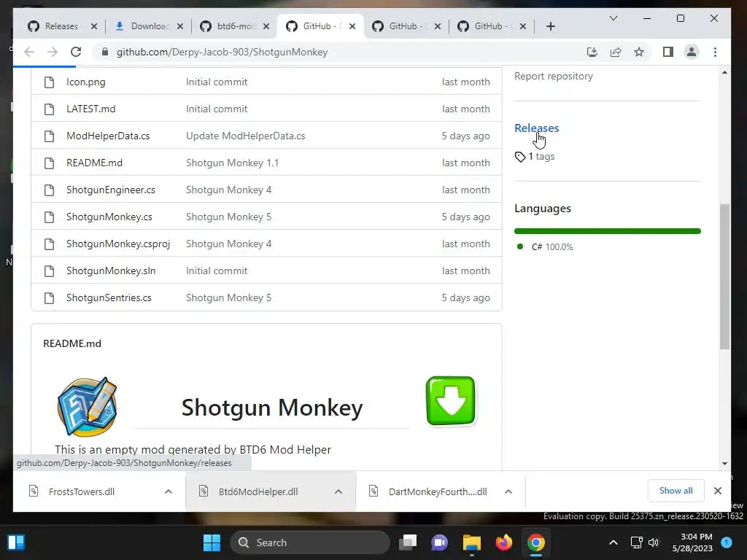This screenshot has height=560, width=747.
Task: Open downloaded Btd6ModHelper.dll
Action: click(258, 491)
